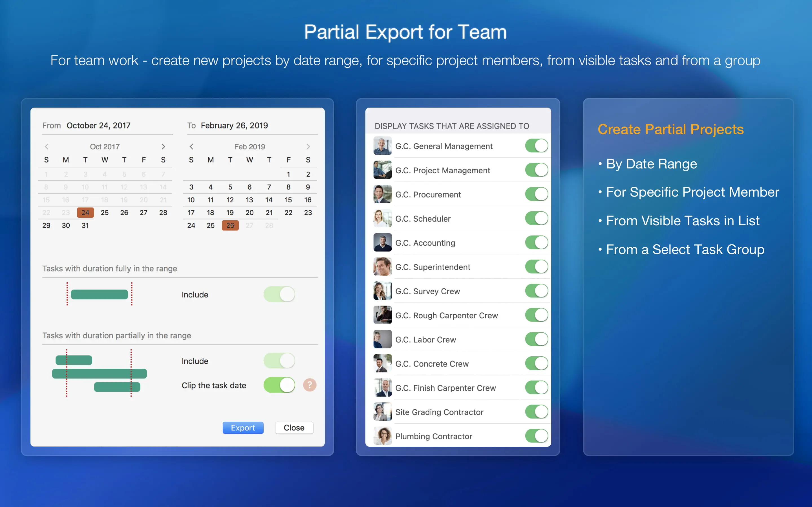812x507 pixels.
Task: Toggle Include for fully in range tasks
Action: click(279, 294)
